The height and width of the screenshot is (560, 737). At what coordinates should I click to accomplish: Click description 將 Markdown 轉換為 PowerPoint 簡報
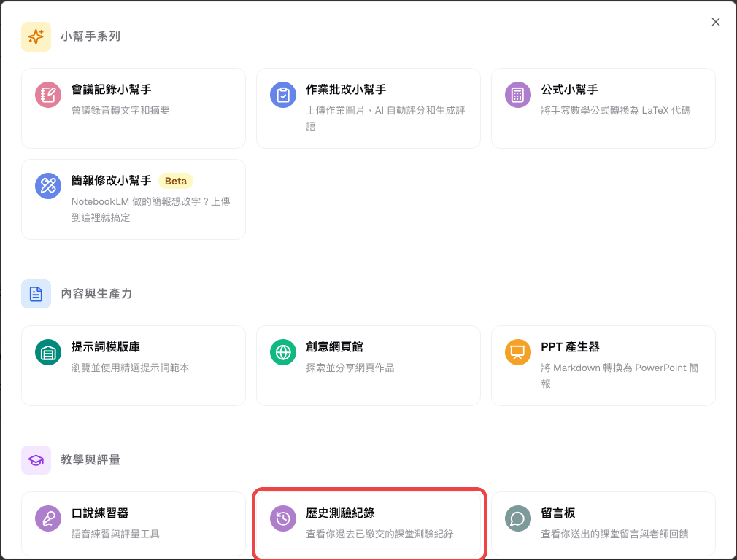(x=620, y=376)
